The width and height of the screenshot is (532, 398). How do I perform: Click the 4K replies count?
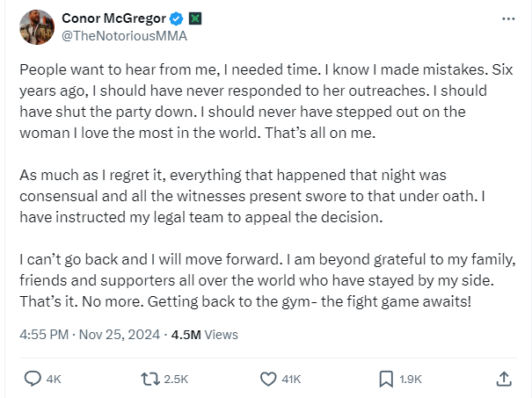(54, 380)
